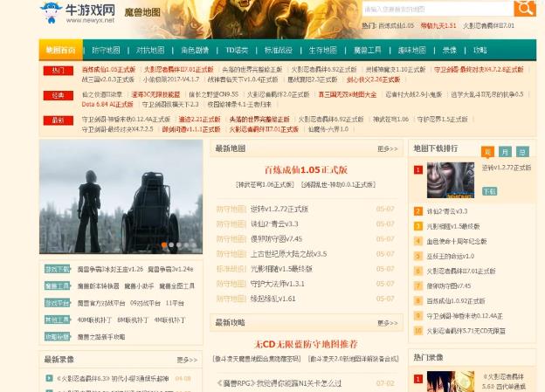Open 更多>> in 最新录像 section
Image resolution: width=545 pixels, height=392 pixels.
coord(187,360)
